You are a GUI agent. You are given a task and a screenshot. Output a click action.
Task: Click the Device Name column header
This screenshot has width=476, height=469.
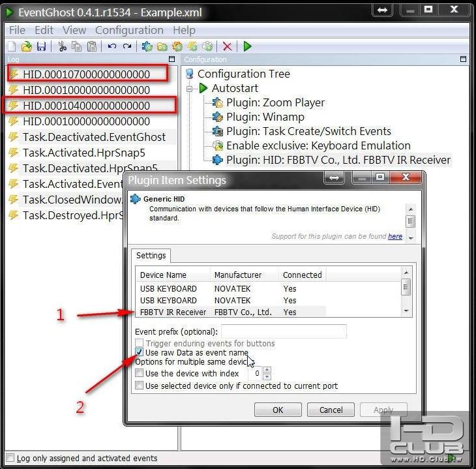pyautogui.click(x=172, y=275)
